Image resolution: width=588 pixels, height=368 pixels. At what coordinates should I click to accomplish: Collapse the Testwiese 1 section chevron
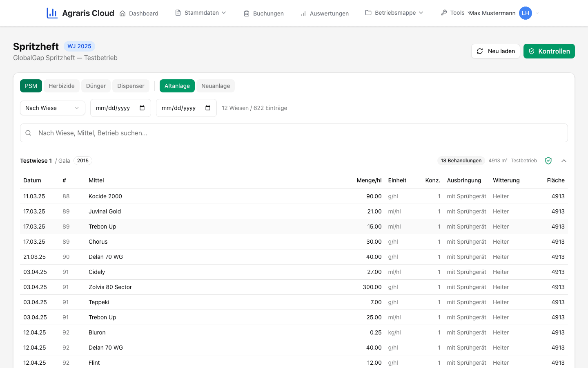point(564,161)
